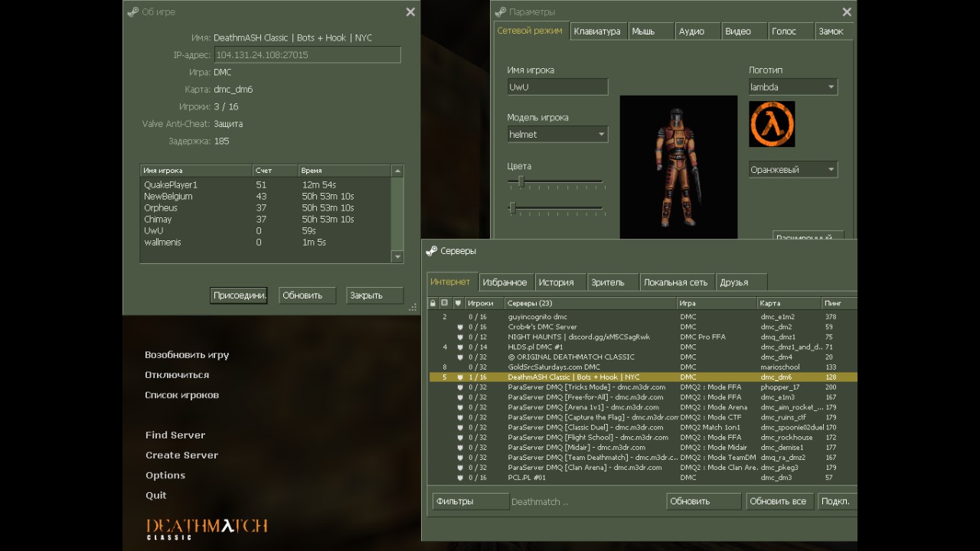This screenshot has width=980, height=551.
Task: Click Возобновить игру in main menu
Action: tap(187, 355)
